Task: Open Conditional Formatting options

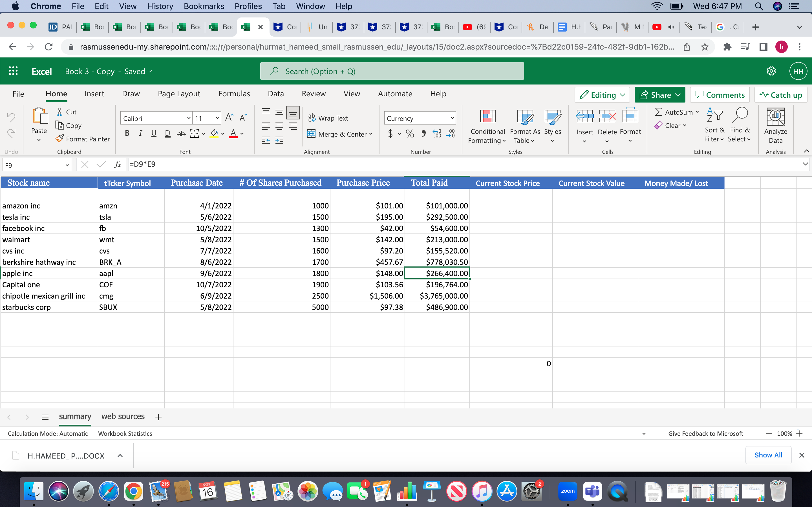Action: coord(487,127)
